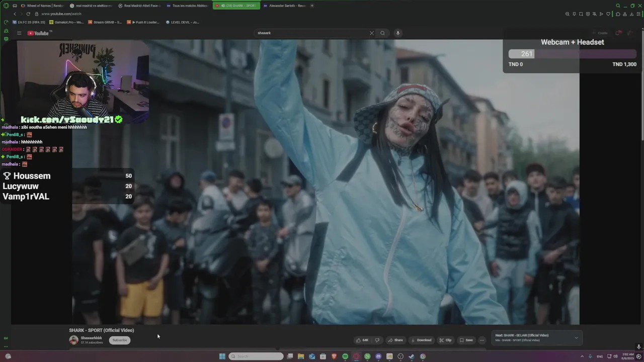
Task: Reload the page in the browser toolbar
Action: pyautogui.click(x=28, y=14)
